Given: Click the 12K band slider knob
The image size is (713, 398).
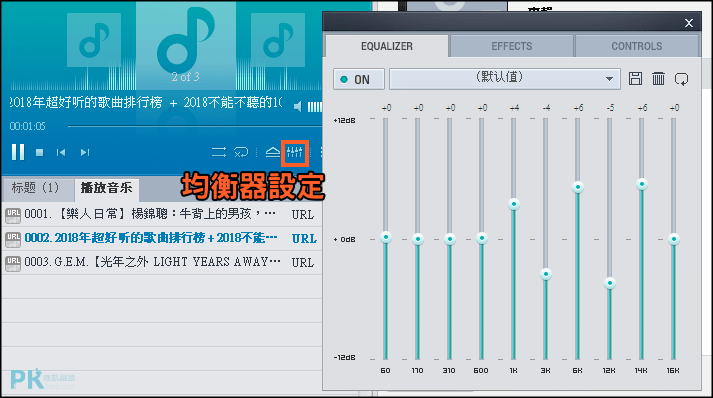Looking at the screenshot, I should coord(610,283).
